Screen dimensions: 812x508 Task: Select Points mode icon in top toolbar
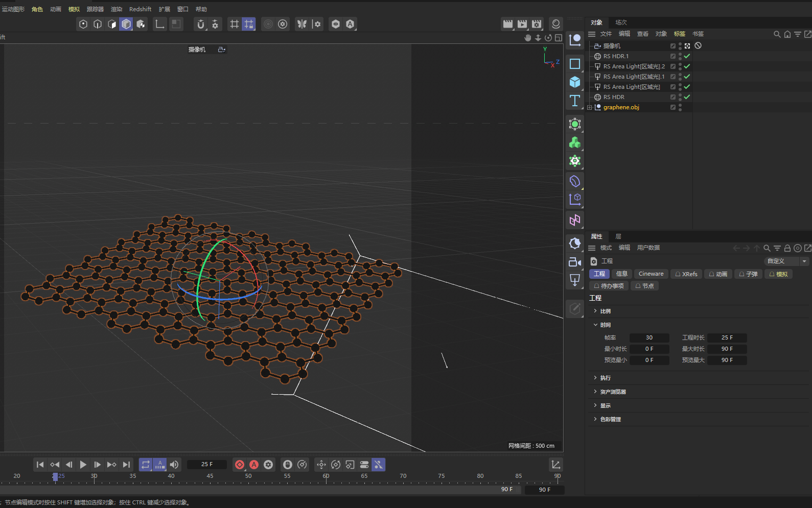[83, 24]
